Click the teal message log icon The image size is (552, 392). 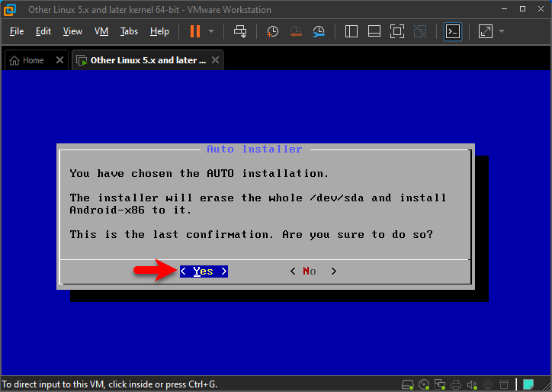point(528,384)
